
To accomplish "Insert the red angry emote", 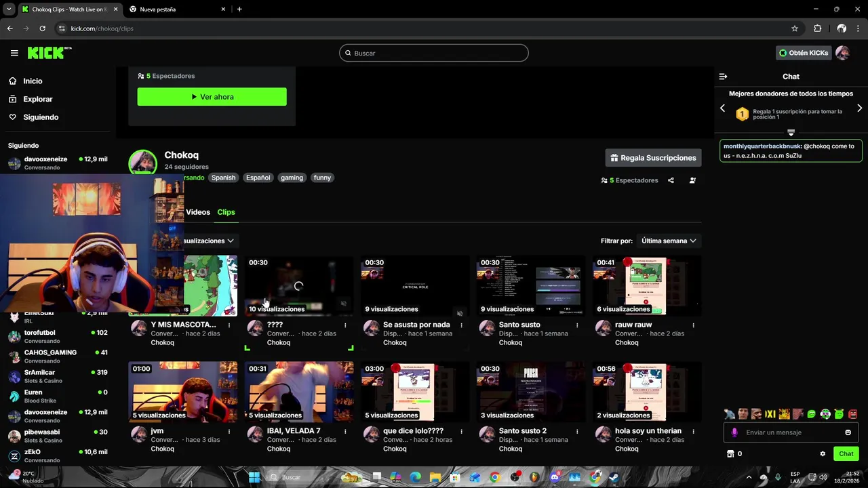I will 852,414.
